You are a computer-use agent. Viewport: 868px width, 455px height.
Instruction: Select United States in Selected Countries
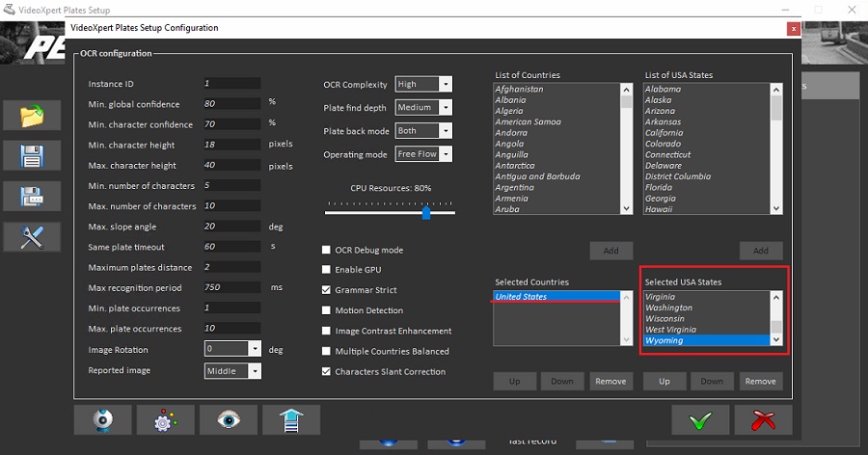click(556, 297)
